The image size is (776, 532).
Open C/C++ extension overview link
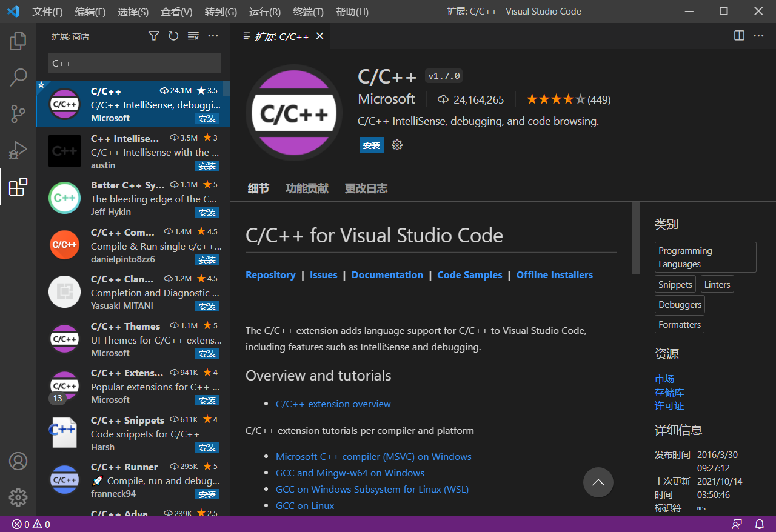[333, 404]
